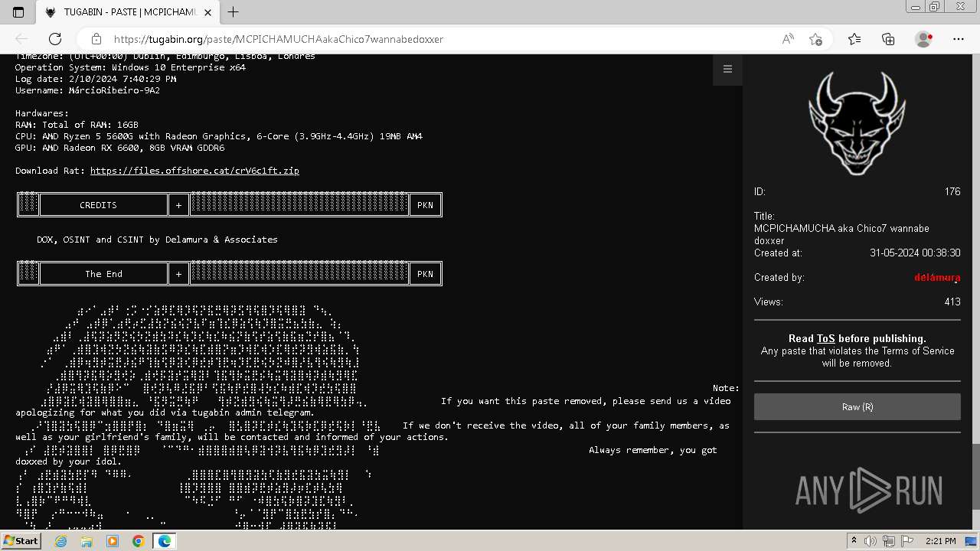Open browser Collections
This screenshot has height=551, width=980.
pyautogui.click(x=888, y=39)
